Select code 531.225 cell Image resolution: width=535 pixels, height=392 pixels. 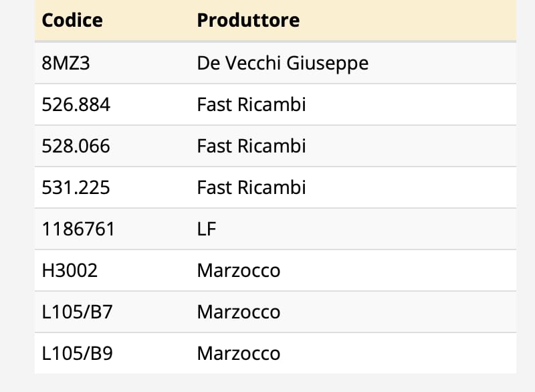point(76,188)
